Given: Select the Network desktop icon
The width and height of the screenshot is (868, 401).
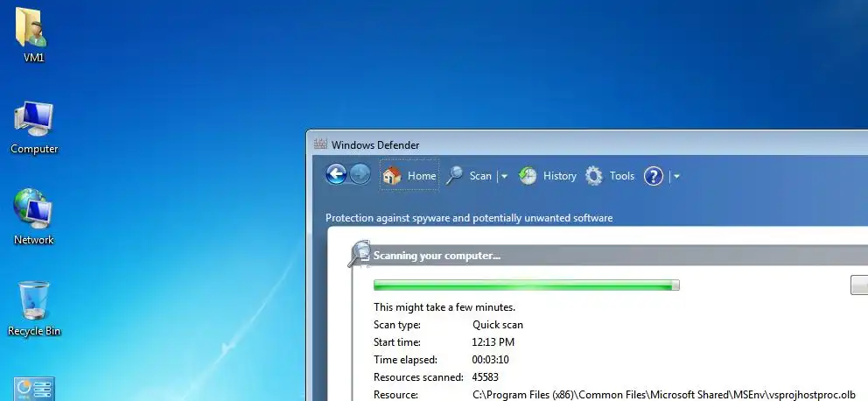Looking at the screenshot, I should [32, 209].
